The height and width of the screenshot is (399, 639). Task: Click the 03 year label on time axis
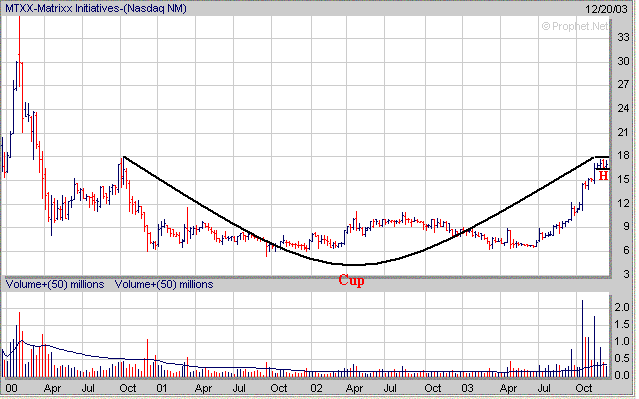467,388
